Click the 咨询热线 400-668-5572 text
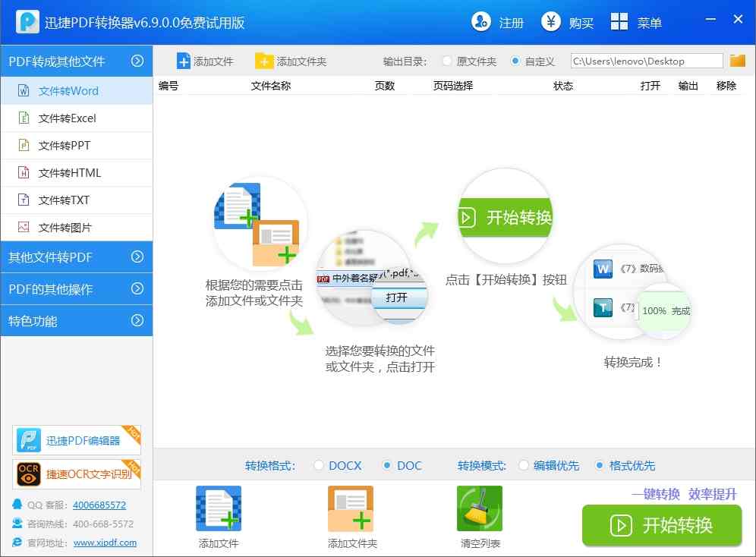 pyautogui.click(x=80, y=524)
